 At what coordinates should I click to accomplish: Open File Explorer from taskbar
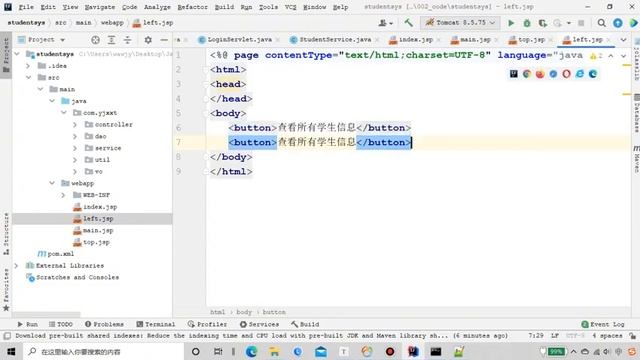[x=274, y=351]
